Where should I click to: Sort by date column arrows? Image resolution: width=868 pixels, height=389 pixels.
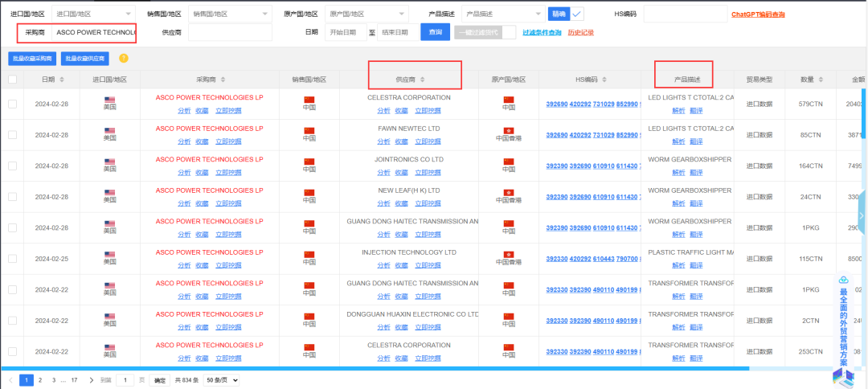coord(62,80)
